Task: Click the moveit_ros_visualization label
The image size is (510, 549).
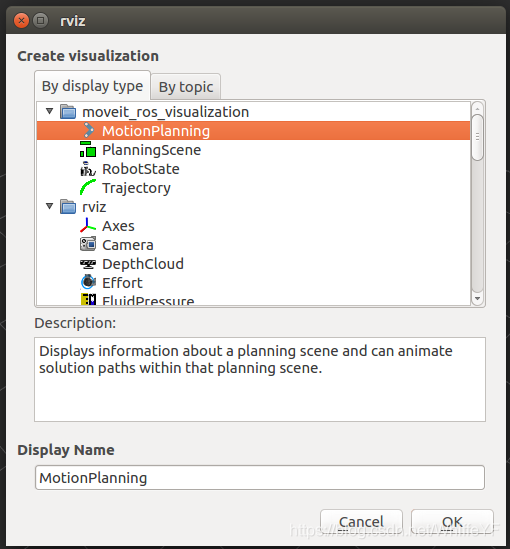Action: pos(166,112)
